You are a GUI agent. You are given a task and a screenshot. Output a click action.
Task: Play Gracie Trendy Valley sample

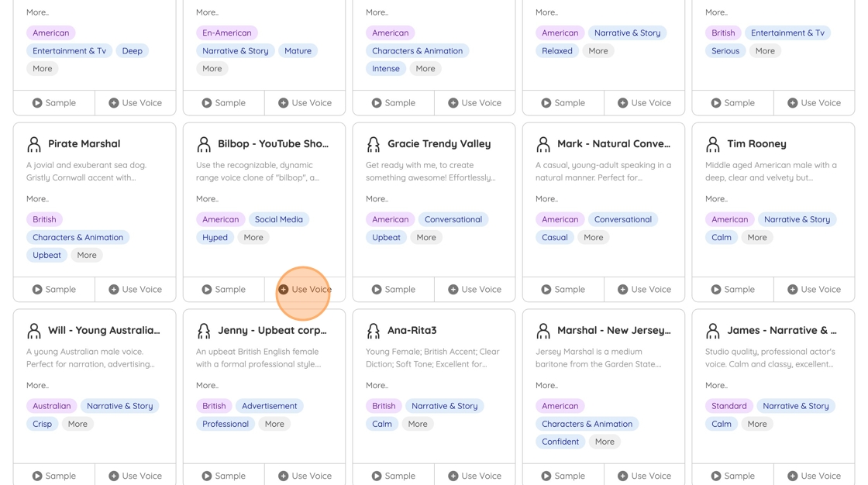(x=394, y=289)
